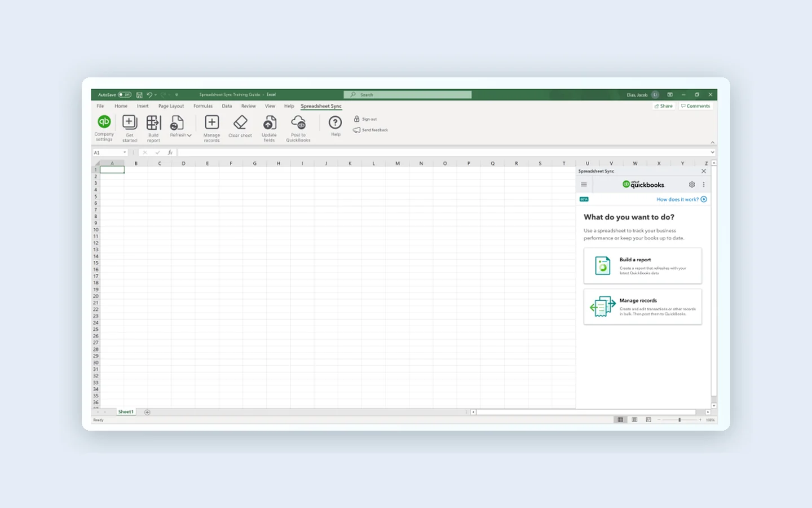Click the Search box in the title bar

[408, 95]
